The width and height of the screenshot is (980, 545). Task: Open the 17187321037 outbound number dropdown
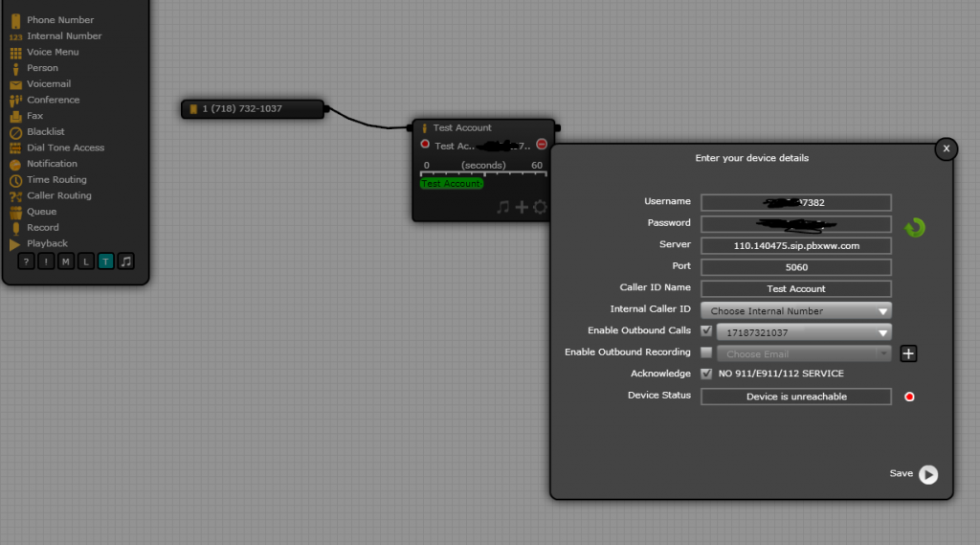point(804,332)
